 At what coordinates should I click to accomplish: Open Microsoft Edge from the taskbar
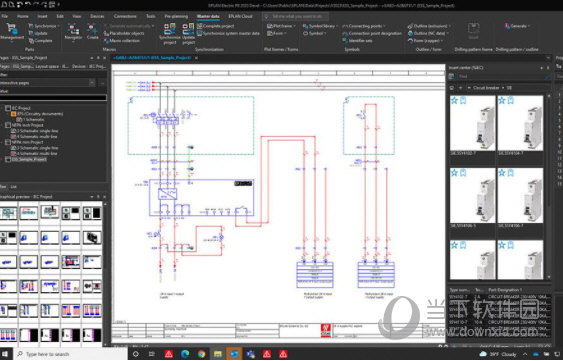pyautogui.click(x=185, y=354)
